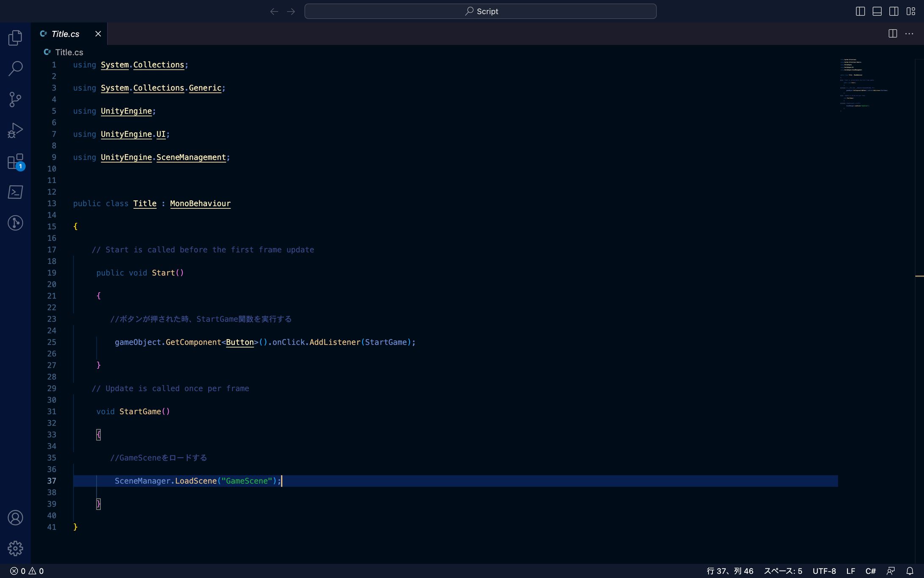Open the Git graph circular icon
924x578 pixels.
tap(15, 223)
